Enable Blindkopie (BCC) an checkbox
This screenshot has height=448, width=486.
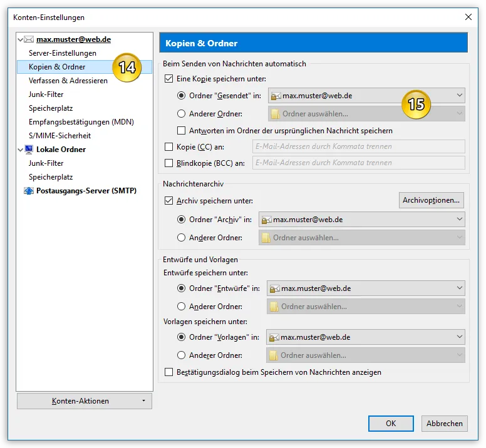point(168,163)
